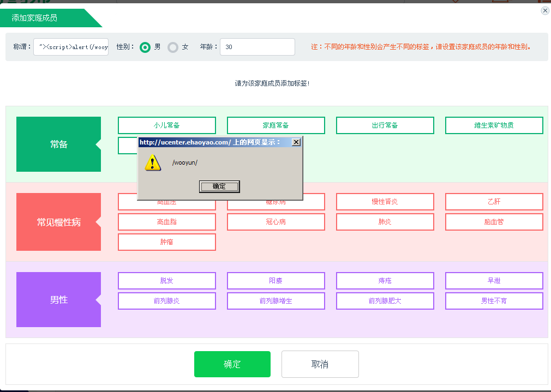Click the 请为该家庭成员添加标签 prompt text
The width and height of the screenshot is (551, 392).
click(272, 83)
